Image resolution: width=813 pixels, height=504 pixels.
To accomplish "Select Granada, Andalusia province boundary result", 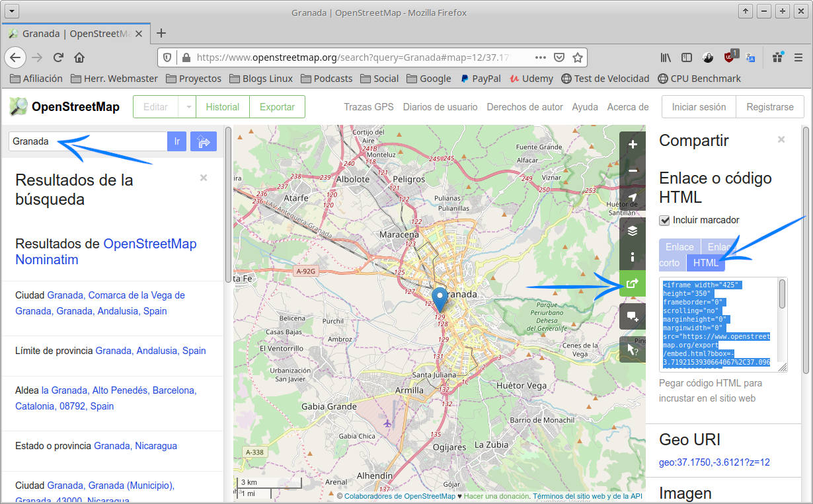I will tap(151, 351).
